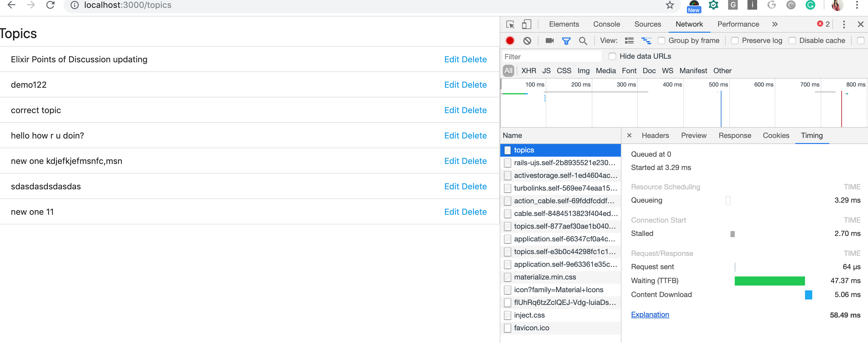Close the DevTools panel
This screenshot has height=343, width=868.
pos(860,24)
